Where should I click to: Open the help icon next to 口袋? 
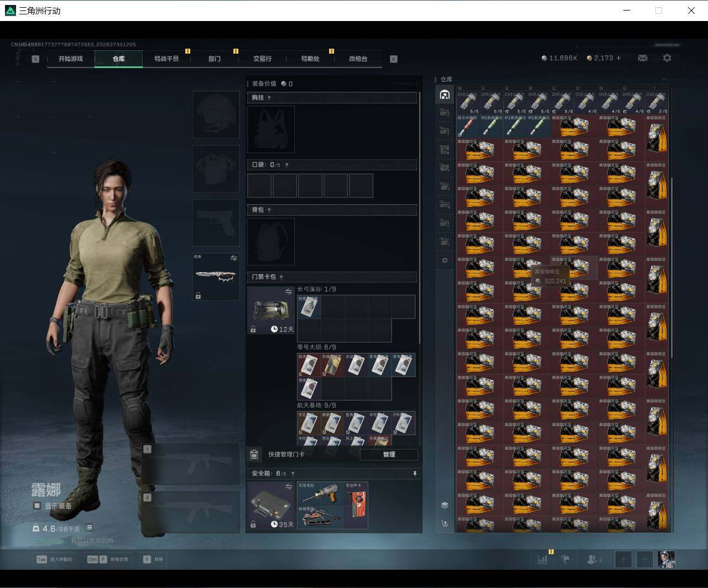click(287, 165)
